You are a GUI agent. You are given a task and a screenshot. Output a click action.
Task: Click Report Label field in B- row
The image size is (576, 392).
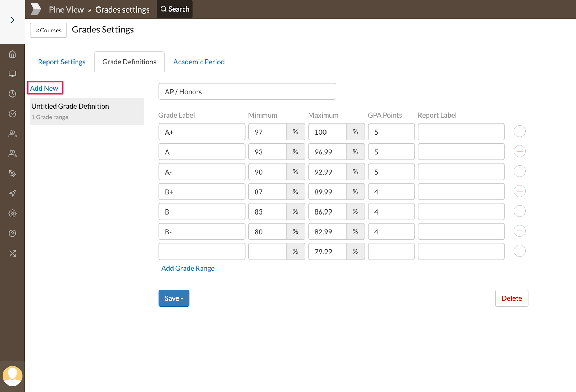click(461, 231)
